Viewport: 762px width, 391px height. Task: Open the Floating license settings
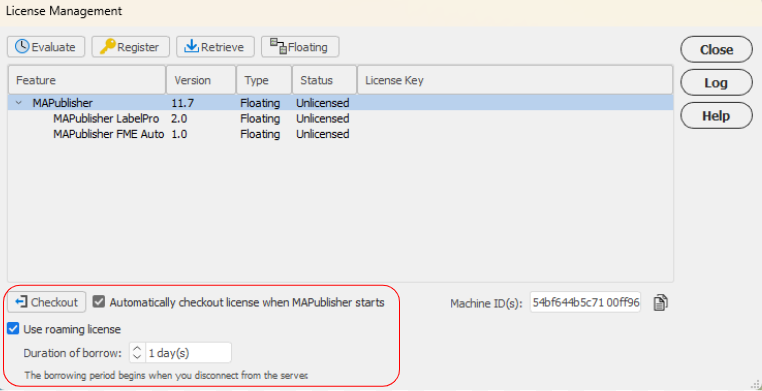[300, 47]
